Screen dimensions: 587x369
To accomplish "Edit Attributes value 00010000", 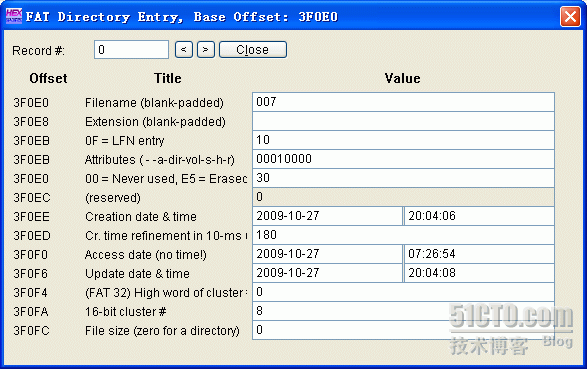I will (403, 159).
